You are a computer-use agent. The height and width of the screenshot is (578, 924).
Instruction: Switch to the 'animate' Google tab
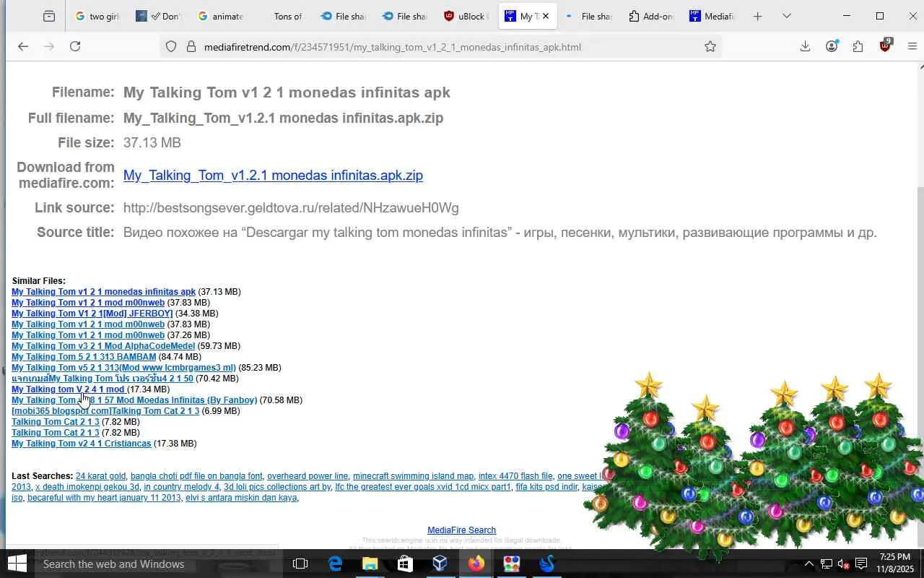220,16
